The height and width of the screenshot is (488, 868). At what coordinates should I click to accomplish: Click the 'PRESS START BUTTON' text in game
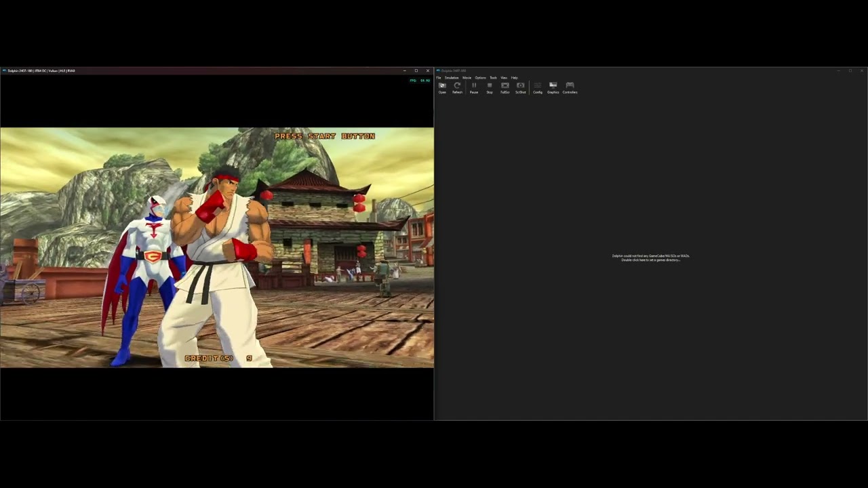pyautogui.click(x=325, y=136)
